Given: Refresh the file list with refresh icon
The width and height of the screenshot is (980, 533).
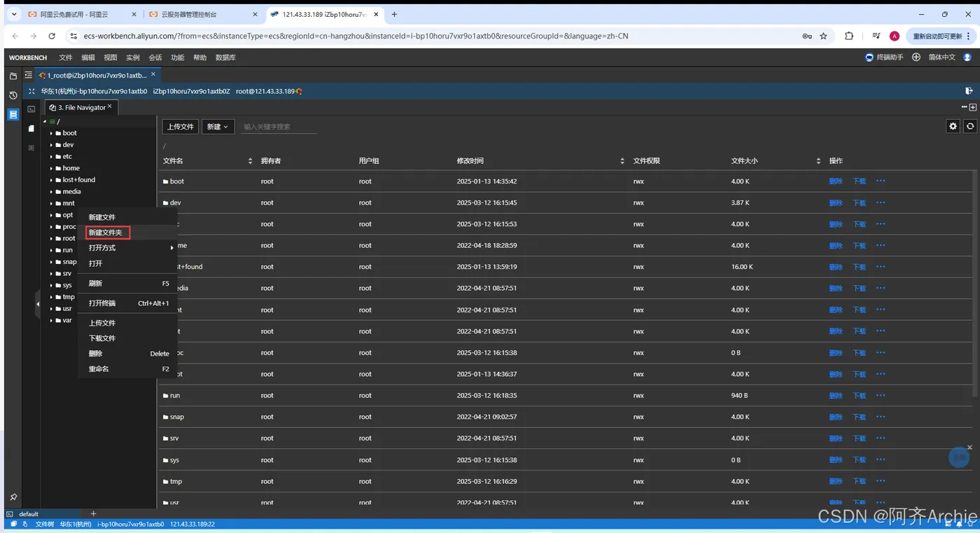Looking at the screenshot, I should (970, 126).
